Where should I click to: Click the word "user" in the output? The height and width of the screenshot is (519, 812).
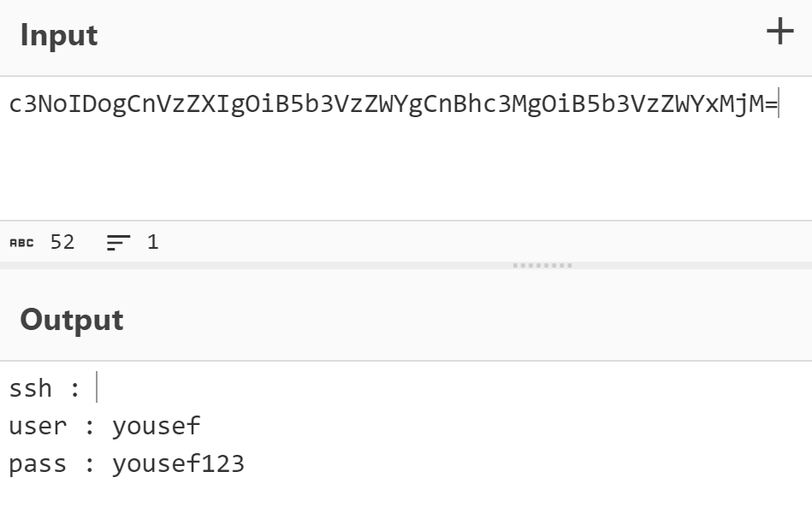(38, 426)
